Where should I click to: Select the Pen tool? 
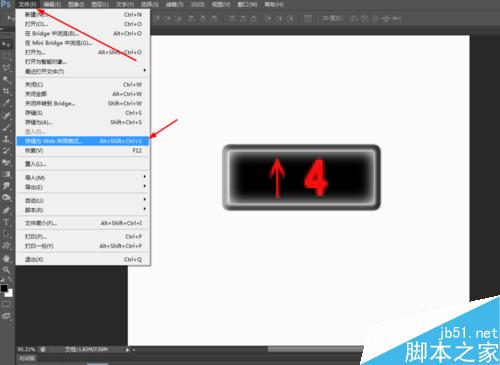6,210
